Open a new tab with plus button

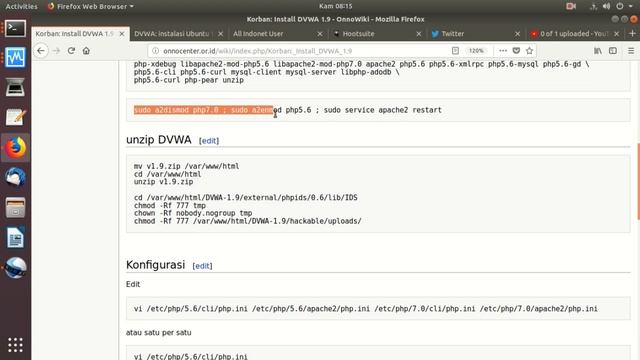click(x=632, y=33)
